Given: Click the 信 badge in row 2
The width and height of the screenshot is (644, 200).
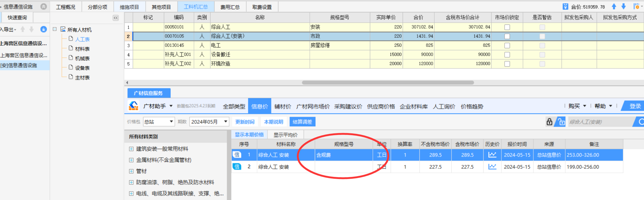Looking at the screenshot, I should (237, 167).
